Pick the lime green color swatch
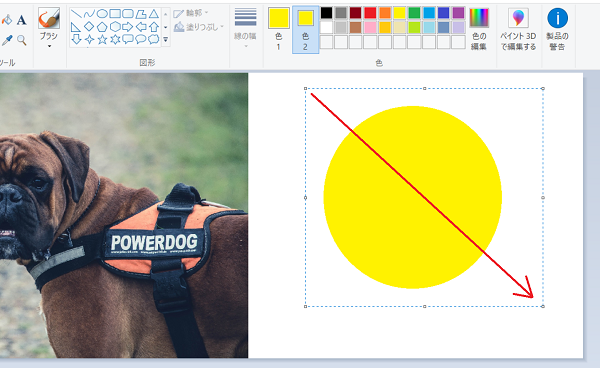The width and height of the screenshot is (600, 368). click(x=414, y=28)
